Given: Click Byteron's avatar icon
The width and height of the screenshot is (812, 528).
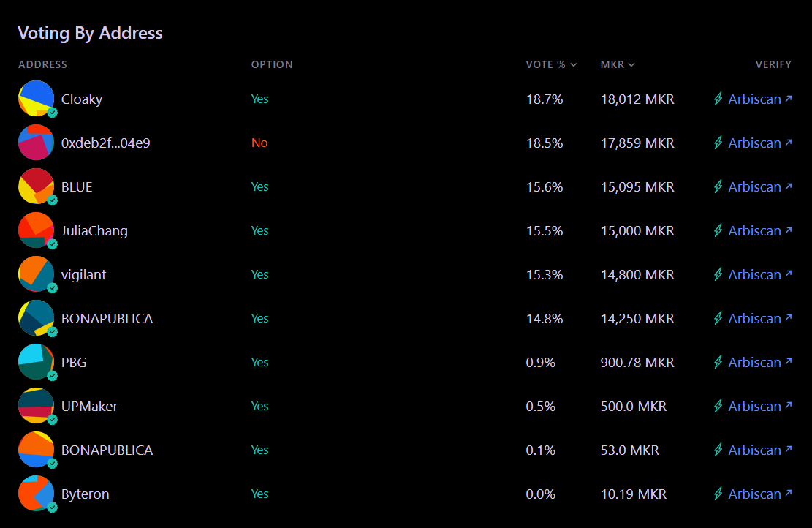Looking at the screenshot, I should click(x=36, y=494).
